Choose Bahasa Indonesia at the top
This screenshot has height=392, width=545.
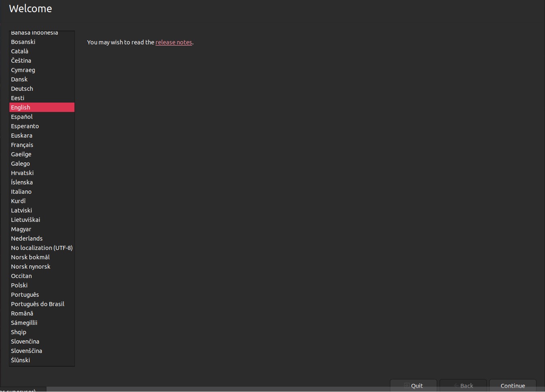point(34,32)
